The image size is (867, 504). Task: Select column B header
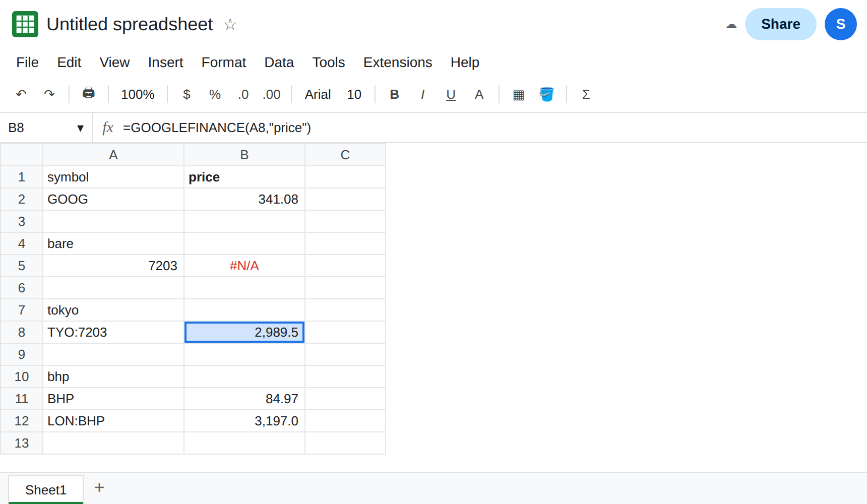(244, 155)
